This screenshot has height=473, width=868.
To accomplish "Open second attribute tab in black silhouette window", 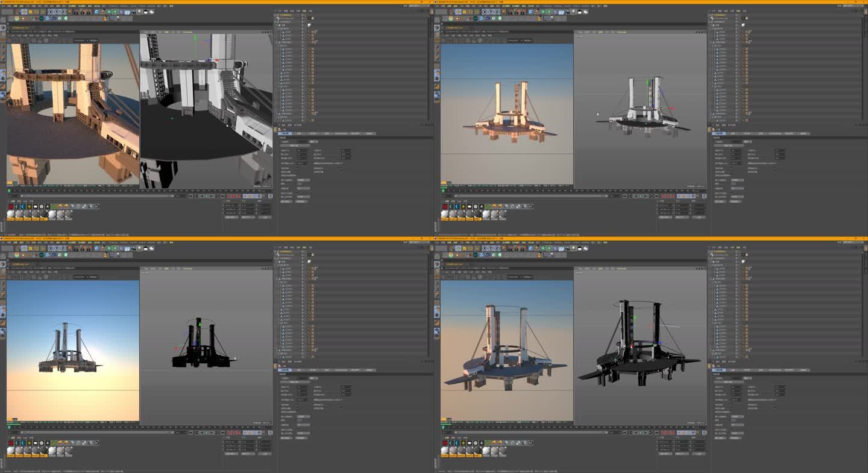I will [x=300, y=370].
